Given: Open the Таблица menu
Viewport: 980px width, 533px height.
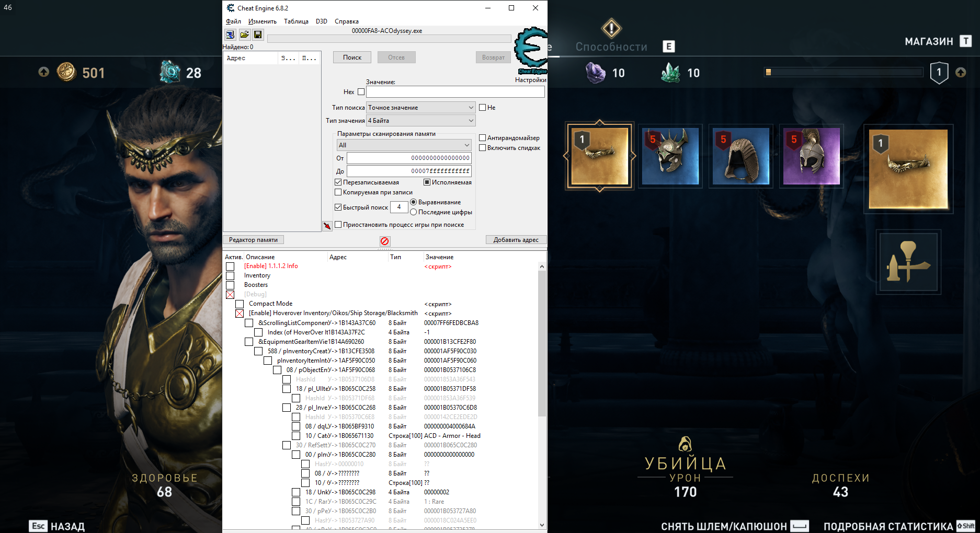Looking at the screenshot, I should pyautogui.click(x=296, y=21).
